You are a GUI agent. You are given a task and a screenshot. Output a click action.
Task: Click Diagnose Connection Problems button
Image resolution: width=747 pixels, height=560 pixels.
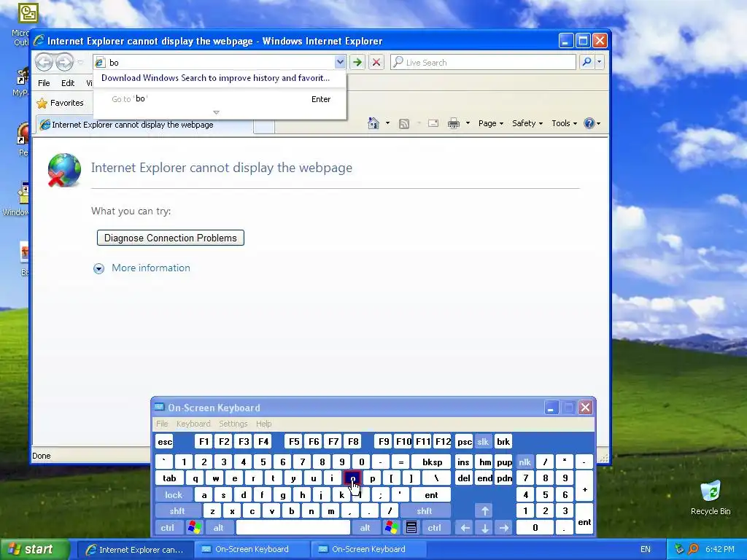tap(171, 238)
